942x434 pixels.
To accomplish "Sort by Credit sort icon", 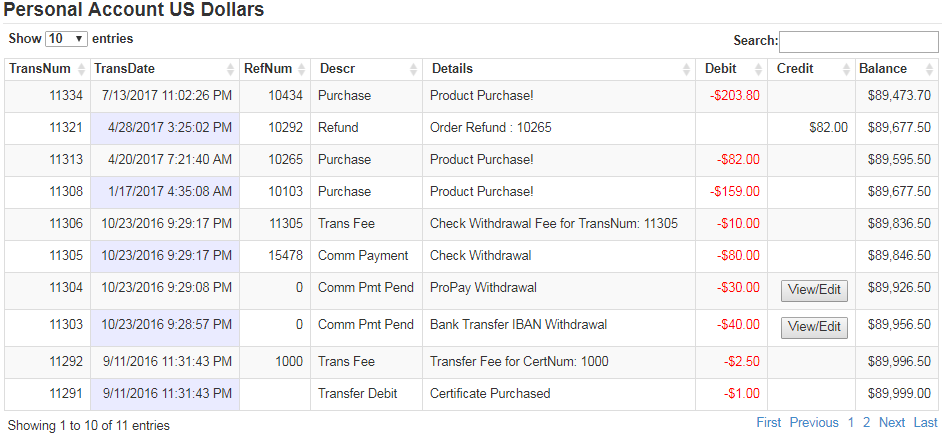I will pos(847,70).
